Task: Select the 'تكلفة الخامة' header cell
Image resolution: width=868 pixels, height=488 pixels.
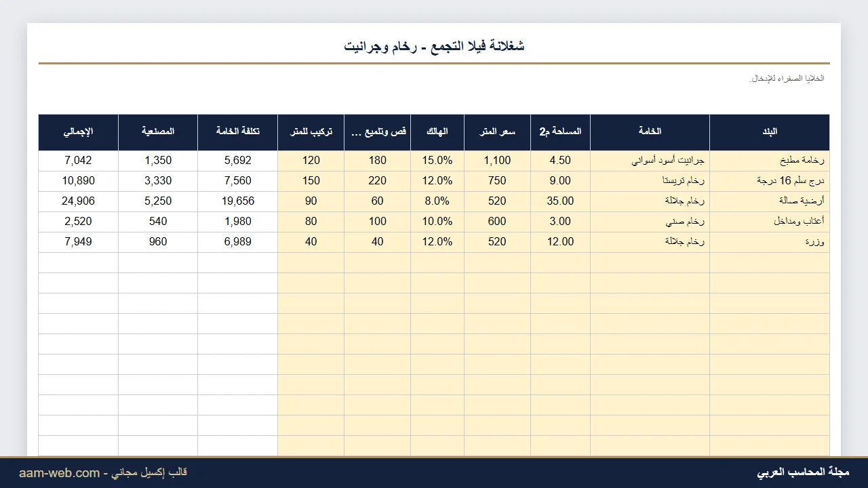Action: pyautogui.click(x=238, y=132)
